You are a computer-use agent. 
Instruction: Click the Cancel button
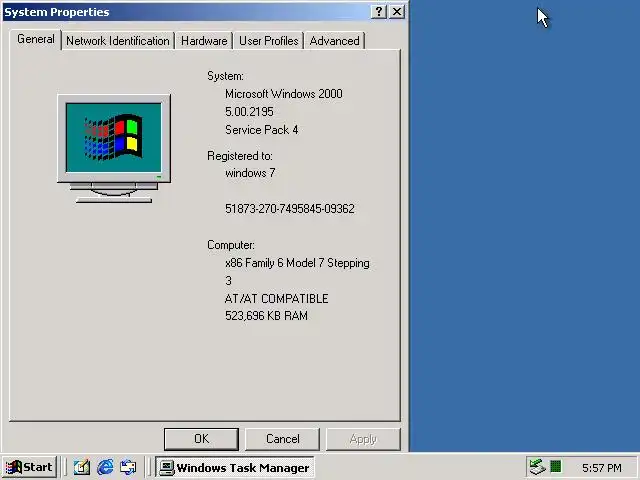pos(282,439)
